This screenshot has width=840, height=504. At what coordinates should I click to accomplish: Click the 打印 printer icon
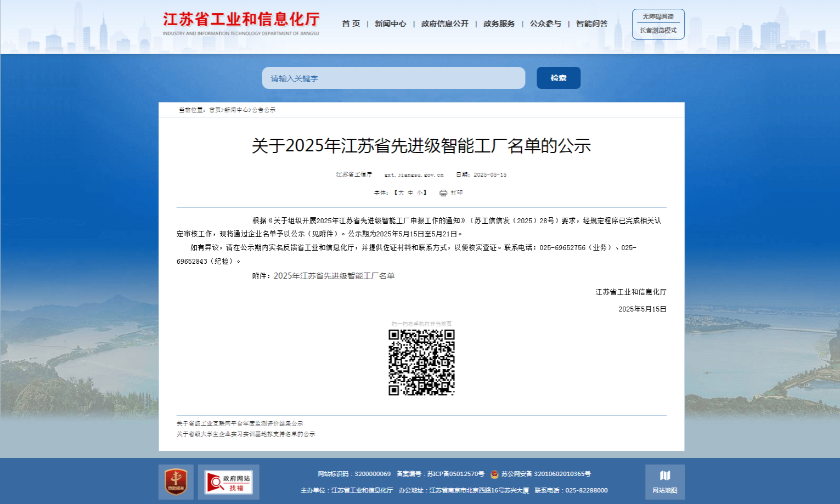coord(442,193)
